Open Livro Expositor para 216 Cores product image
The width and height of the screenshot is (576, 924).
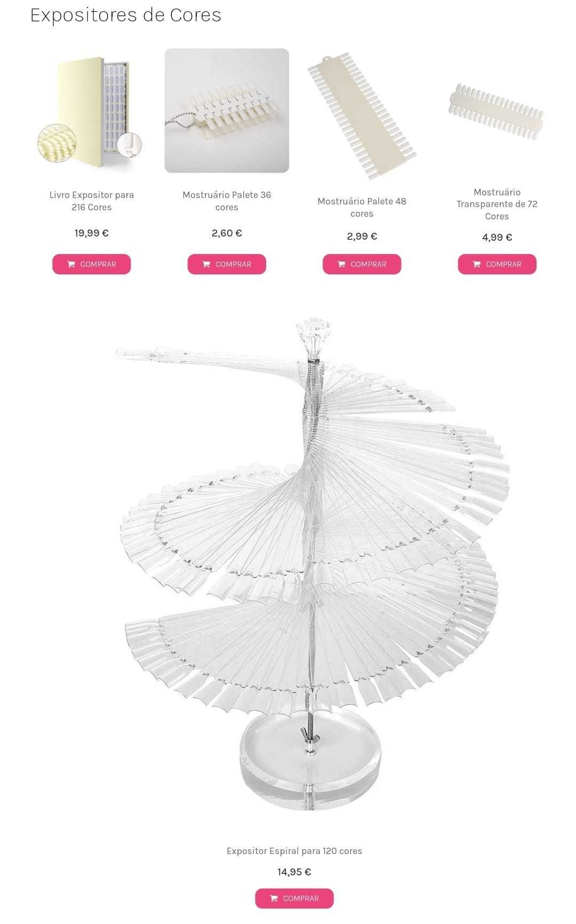(91, 110)
